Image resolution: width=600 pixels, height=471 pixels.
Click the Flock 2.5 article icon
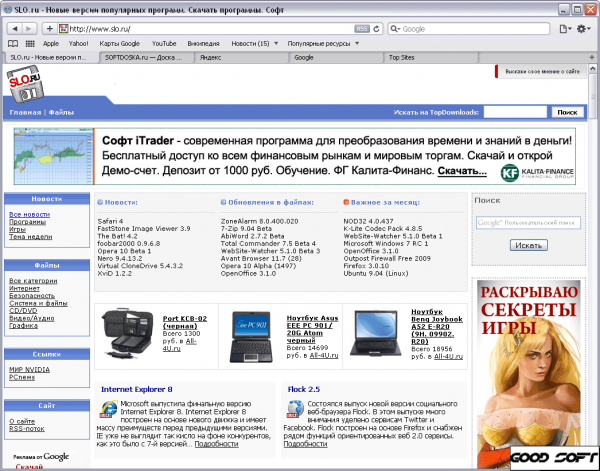coord(295,409)
